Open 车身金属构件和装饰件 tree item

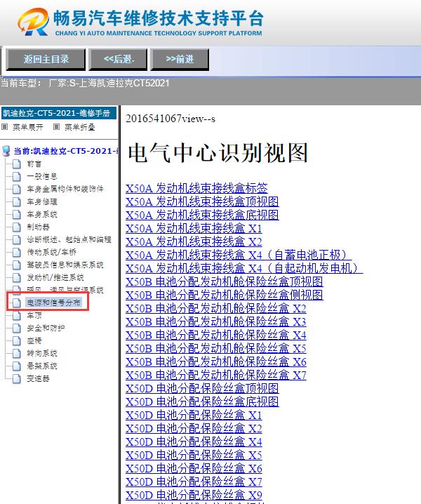coord(65,189)
